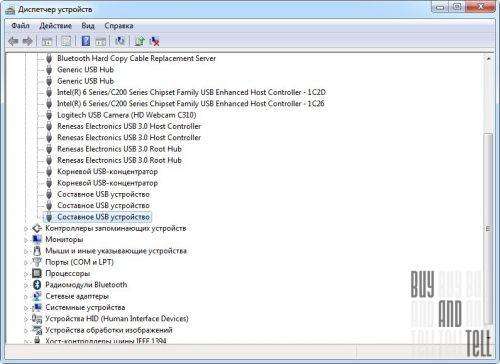500x364 pixels.
Task: Click the uninstall device red X icon
Action: point(154,41)
